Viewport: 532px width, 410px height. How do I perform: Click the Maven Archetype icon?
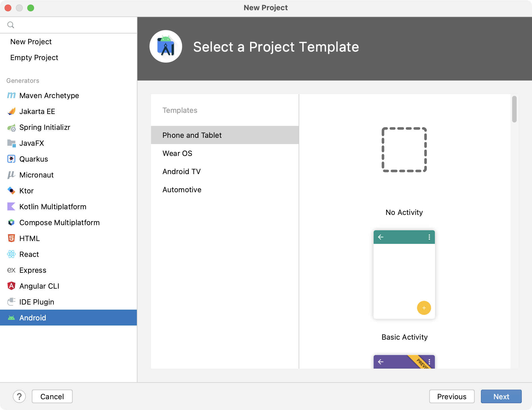click(11, 96)
